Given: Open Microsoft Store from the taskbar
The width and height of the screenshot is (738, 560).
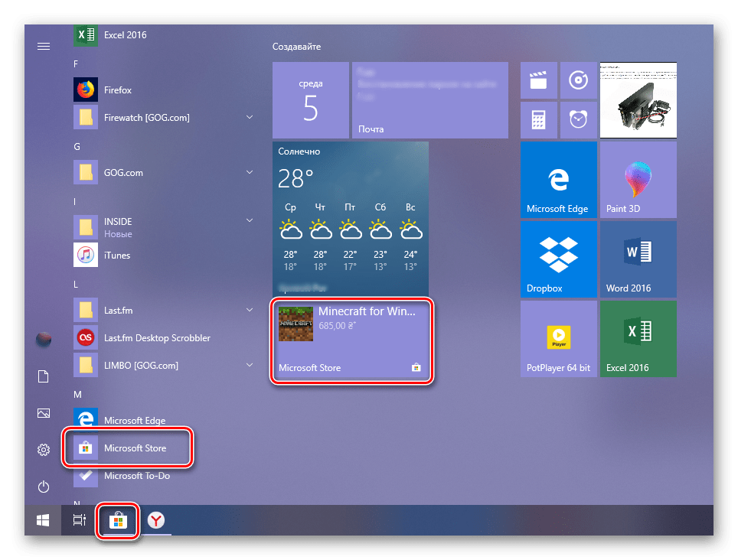Looking at the screenshot, I should point(118,520).
